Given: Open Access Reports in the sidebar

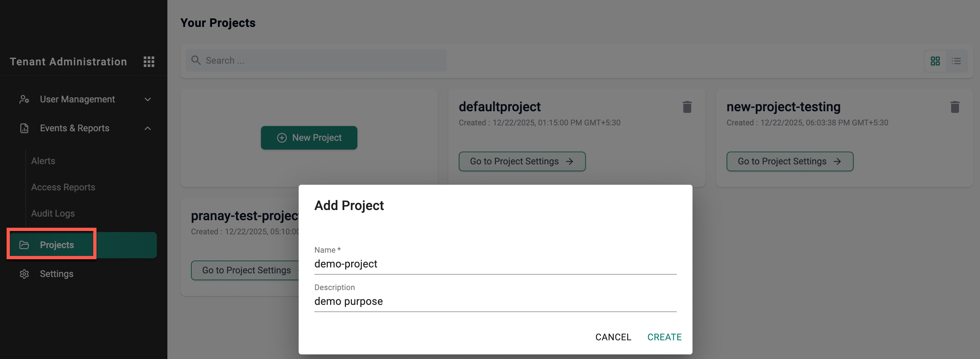Looking at the screenshot, I should point(63,187).
